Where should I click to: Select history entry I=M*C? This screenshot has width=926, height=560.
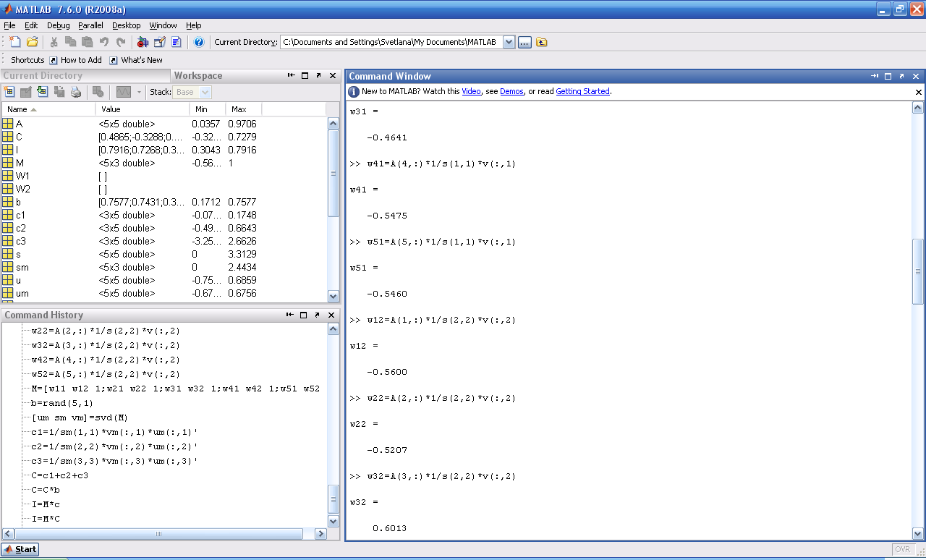(x=46, y=519)
